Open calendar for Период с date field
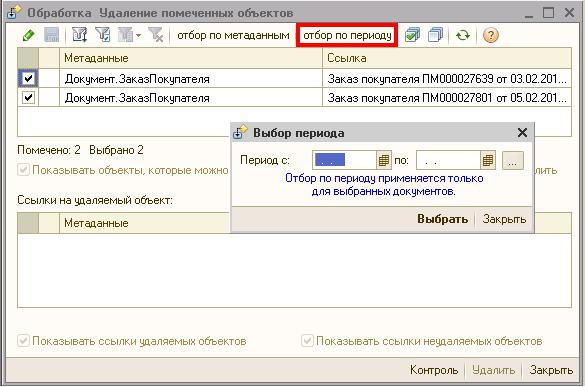The height and width of the screenshot is (387, 585). [384, 160]
